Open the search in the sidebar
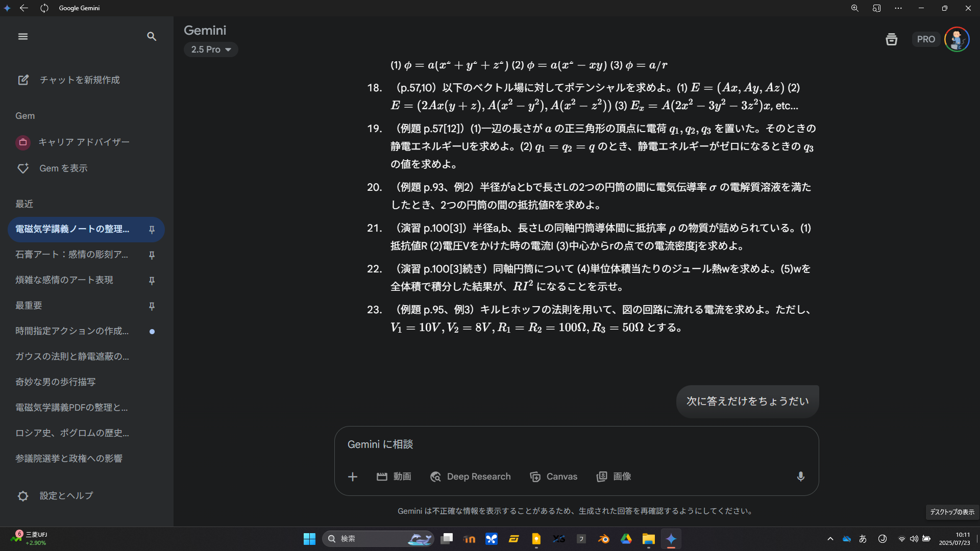 coord(152,36)
